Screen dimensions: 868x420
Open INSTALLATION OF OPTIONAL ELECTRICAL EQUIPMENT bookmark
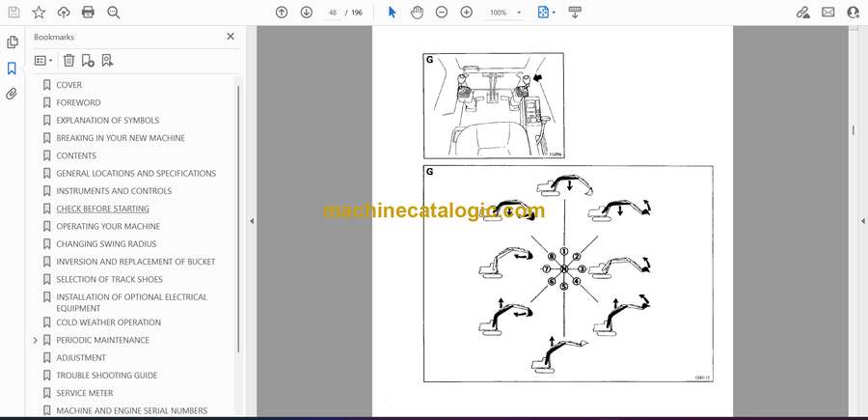pyautogui.click(x=131, y=302)
